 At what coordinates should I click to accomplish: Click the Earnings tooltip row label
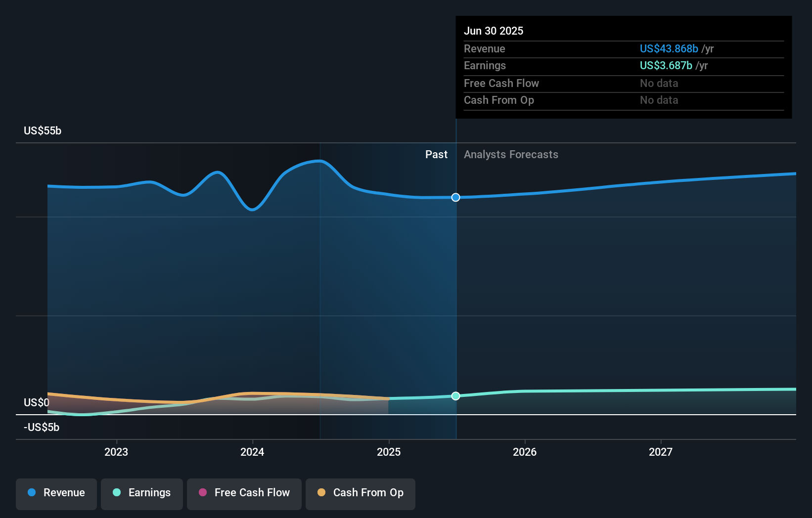(x=485, y=65)
